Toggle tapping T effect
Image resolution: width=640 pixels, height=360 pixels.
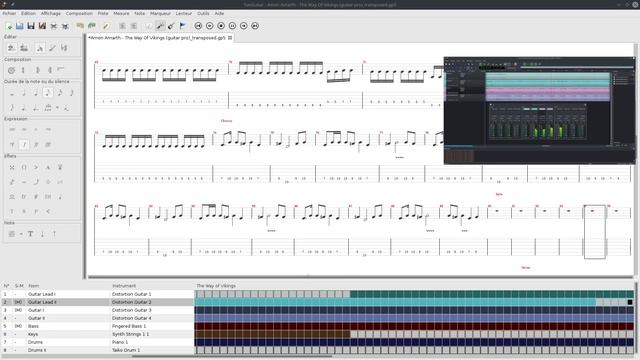click(x=12, y=211)
